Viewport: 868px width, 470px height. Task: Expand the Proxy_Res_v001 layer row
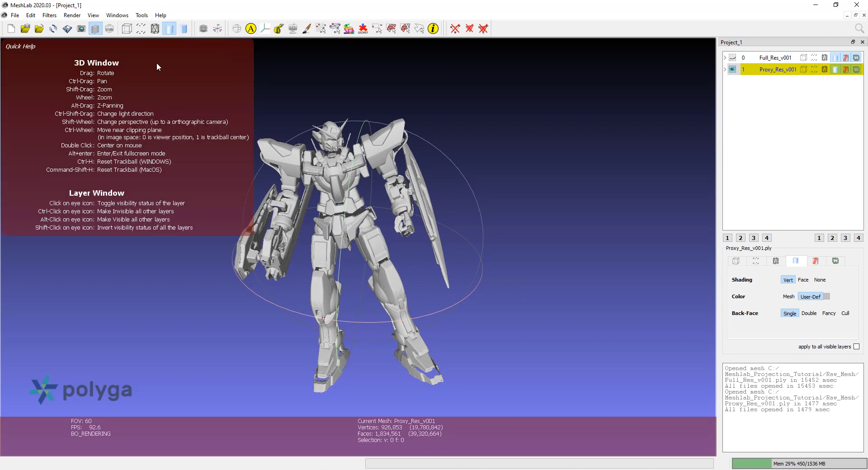(x=725, y=70)
